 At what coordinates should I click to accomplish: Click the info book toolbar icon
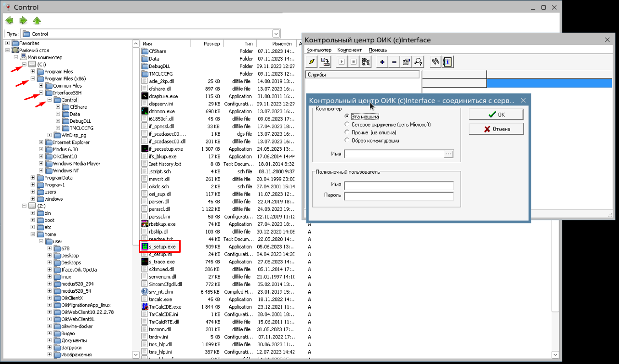(448, 62)
